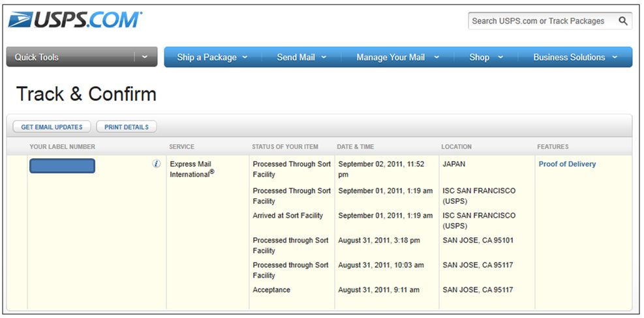644x318 pixels.
Task: Click Processed through Sort Facility at 10:03 am
Action: [291, 270]
